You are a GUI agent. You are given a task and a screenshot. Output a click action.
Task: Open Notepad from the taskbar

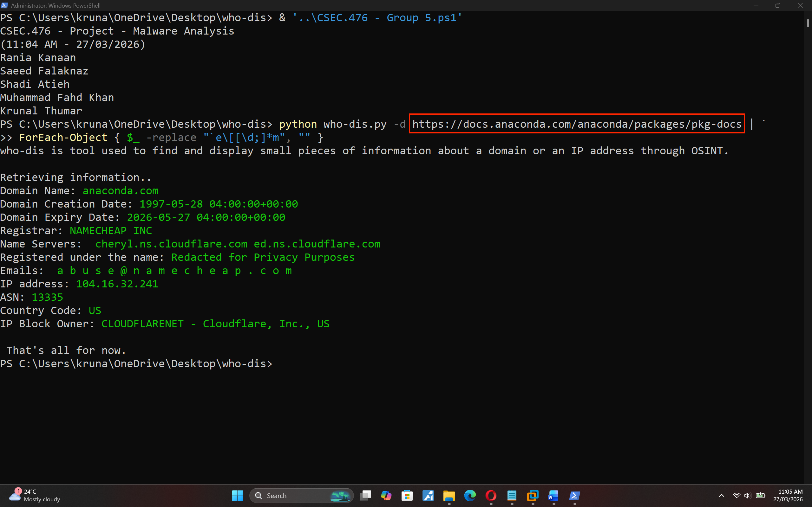click(512, 496)
